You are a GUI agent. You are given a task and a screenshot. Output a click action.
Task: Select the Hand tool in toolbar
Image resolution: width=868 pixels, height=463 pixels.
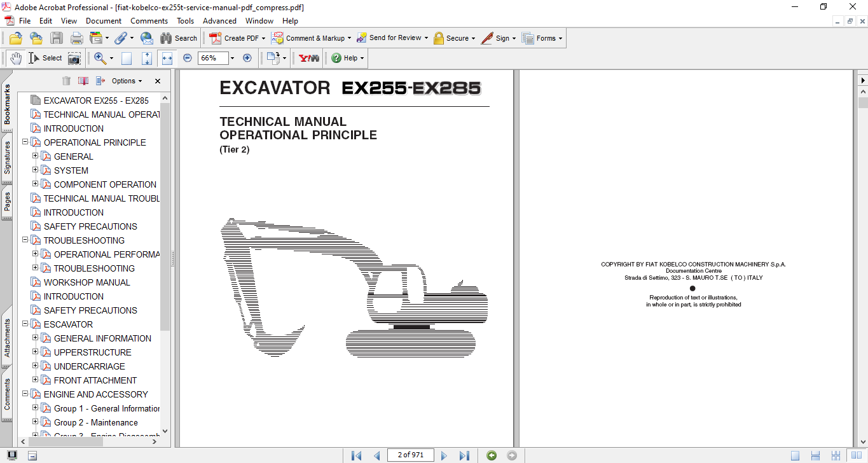pos(15,58)
